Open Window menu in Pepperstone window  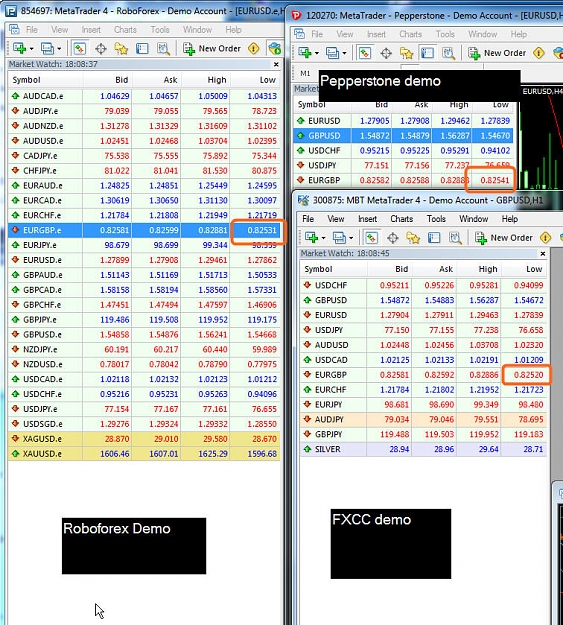pos(482,34)
